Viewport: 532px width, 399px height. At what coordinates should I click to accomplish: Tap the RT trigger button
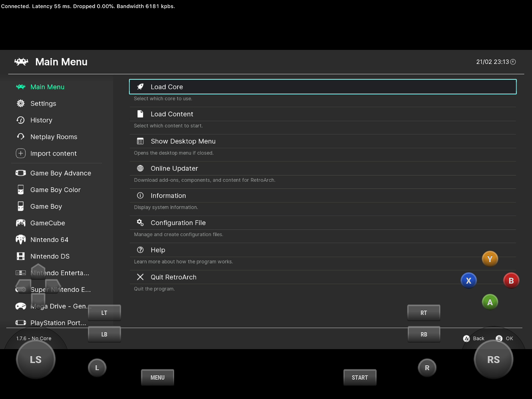pyautogui.click(x=424, y=313)
